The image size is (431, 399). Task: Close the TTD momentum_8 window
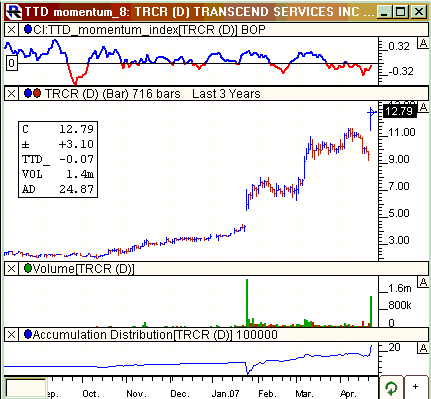[x=419, y=12]
